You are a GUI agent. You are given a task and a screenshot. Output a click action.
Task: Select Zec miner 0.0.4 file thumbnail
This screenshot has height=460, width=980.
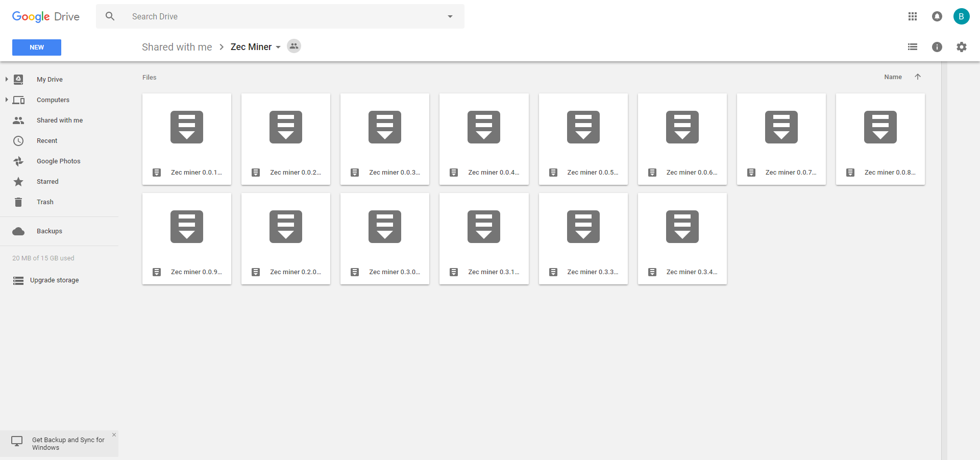[x=484, y=139]
